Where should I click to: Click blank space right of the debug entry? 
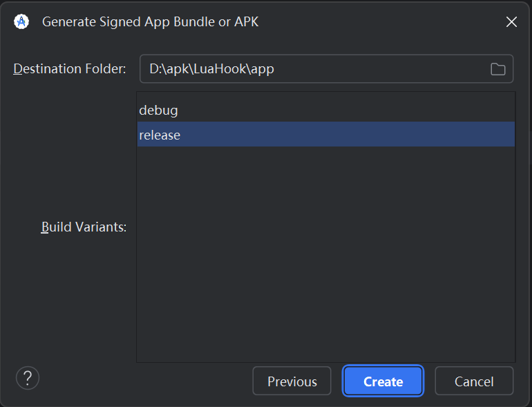click(x=345, y=110)
